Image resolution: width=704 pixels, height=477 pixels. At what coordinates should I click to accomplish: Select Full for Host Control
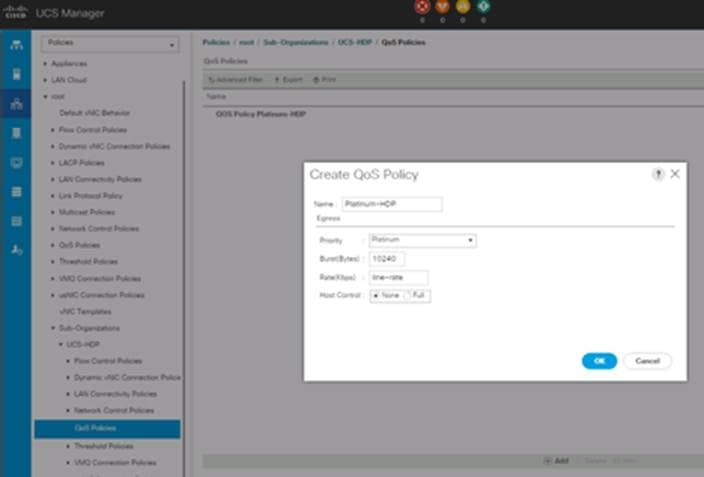(x=407, y=296)
